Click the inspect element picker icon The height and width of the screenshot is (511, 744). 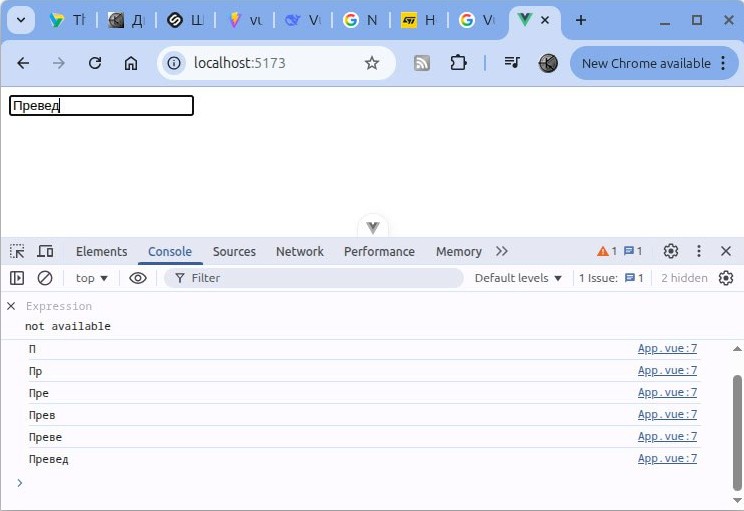tap(17, 251)
